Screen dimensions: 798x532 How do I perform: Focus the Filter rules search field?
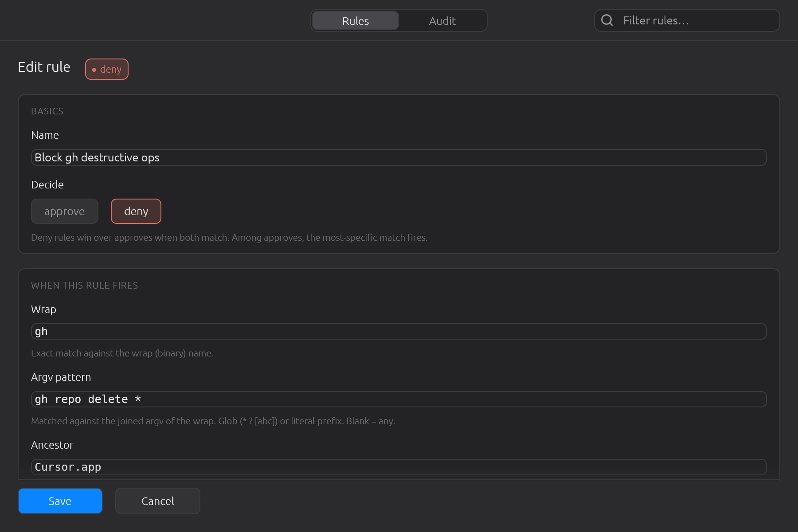pyautogui.click(x=687, y=20)
